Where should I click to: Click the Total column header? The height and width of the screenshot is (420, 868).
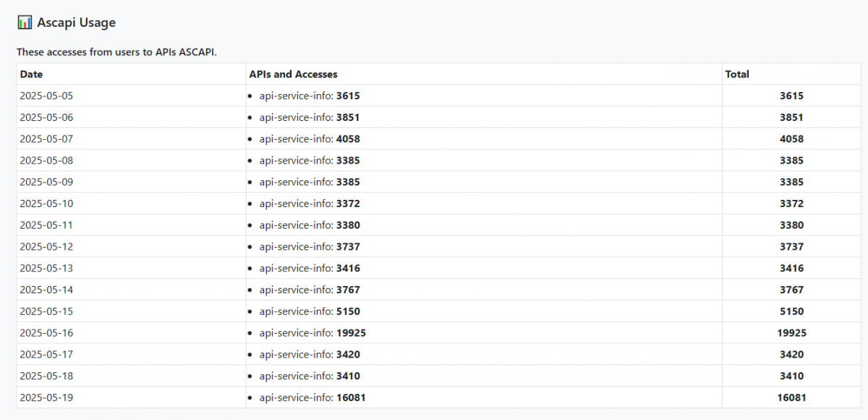point(737,74)
